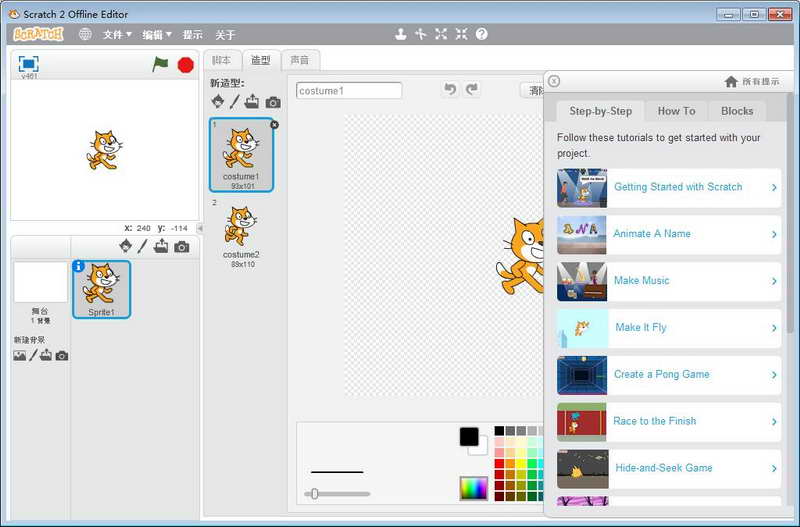Click the block help question mark icon
This screenshot has width=800, height=527.
[x=482, y=34]
